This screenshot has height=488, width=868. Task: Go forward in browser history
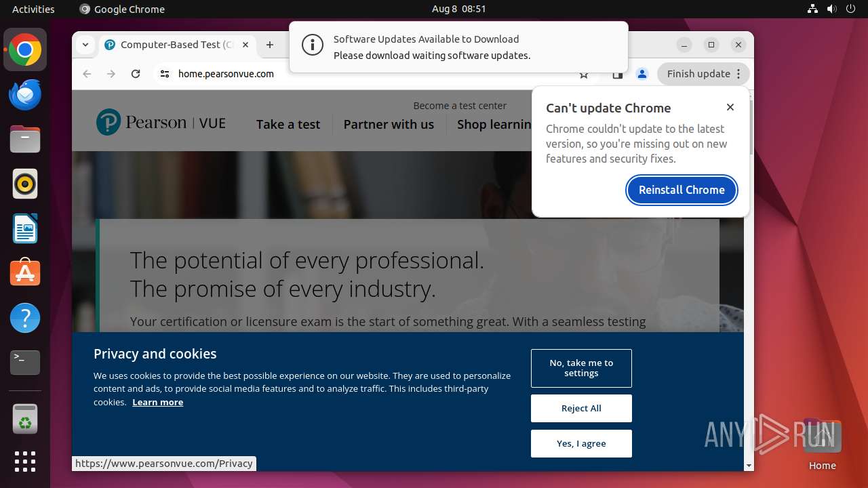tap(111, 74)
